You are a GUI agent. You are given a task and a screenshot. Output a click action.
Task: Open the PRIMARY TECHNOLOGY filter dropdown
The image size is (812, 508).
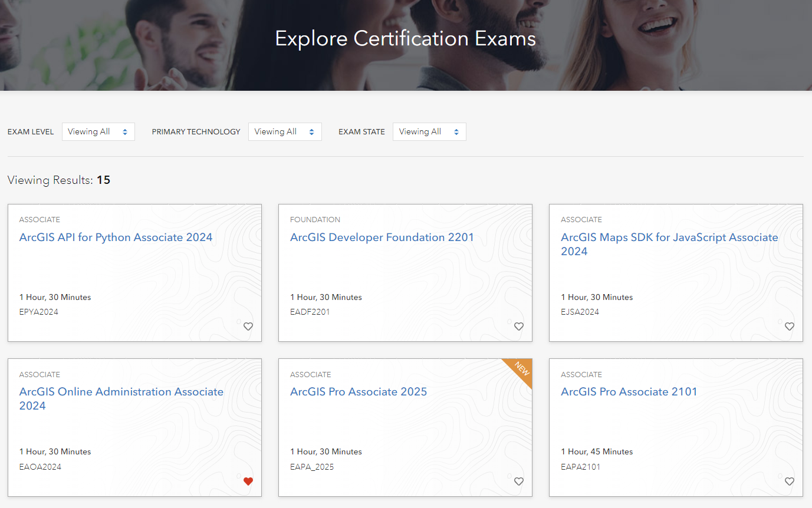285,131
